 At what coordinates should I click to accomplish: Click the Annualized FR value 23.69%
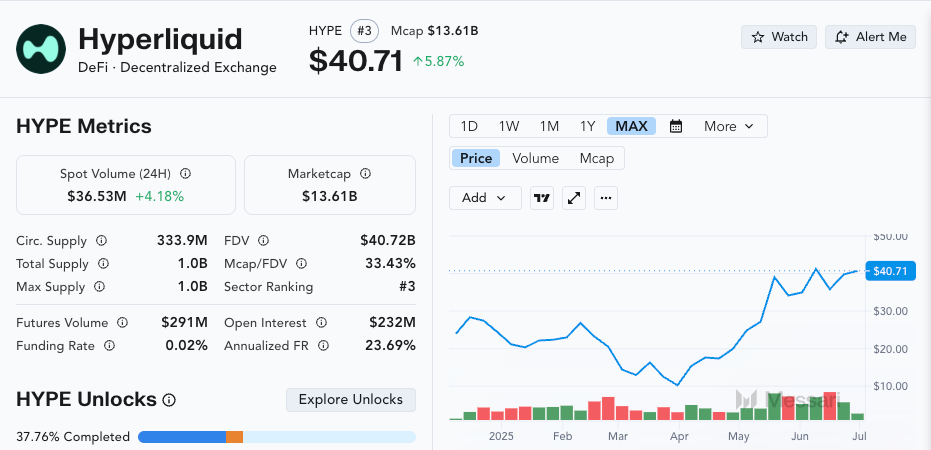391,346
